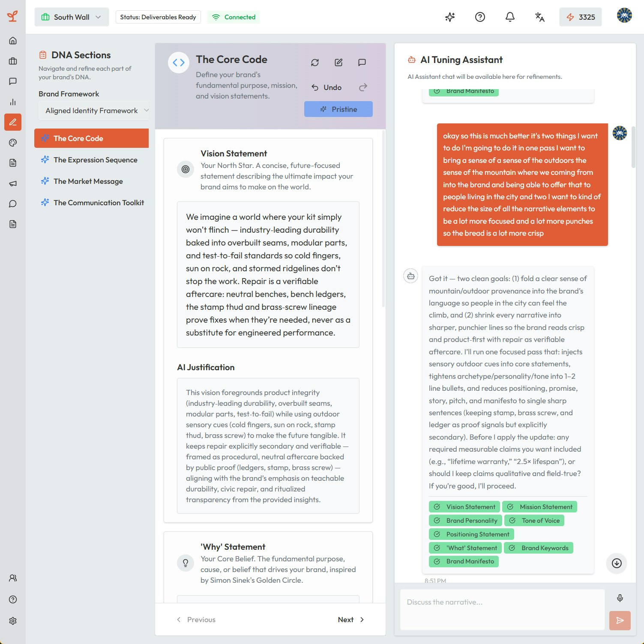
Task: Click the Core Code content scrollbar
Action: point(383,219)
